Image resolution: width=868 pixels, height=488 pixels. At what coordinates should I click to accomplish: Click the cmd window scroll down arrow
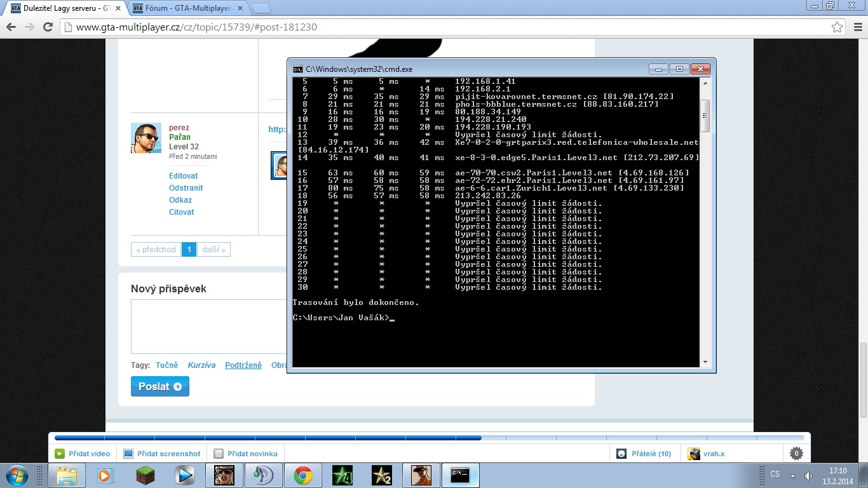point(705,362)
